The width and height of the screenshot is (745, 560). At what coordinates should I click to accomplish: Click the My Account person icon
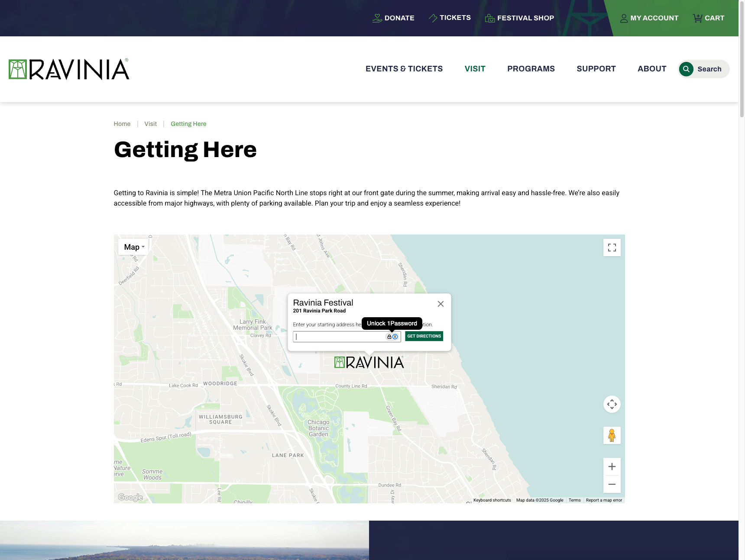624,18
